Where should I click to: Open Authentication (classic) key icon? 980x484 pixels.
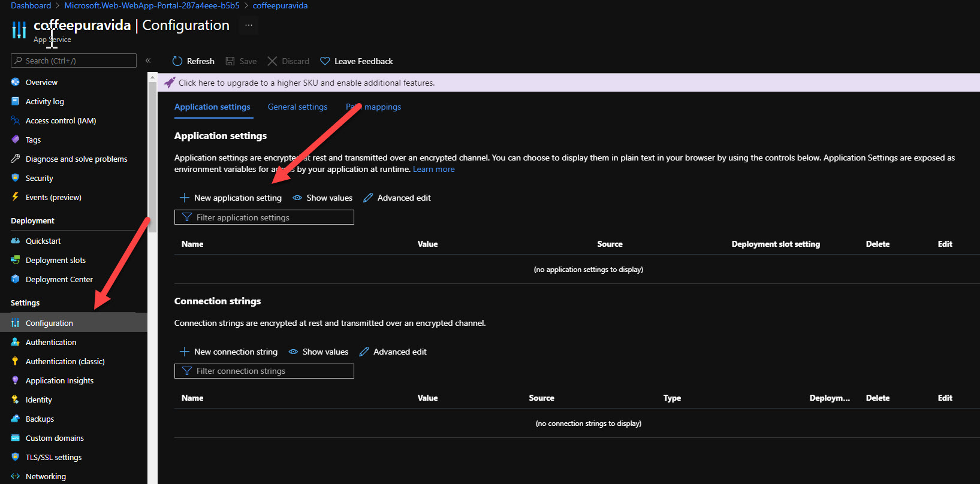coord(16,361)
